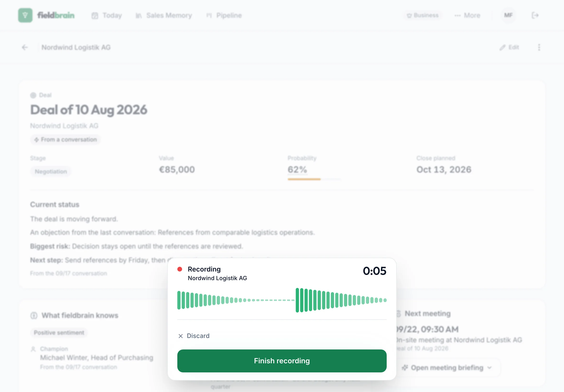Click the Negotiation stage badge
The height and width of the screenshot is (392, 564).
[x=51, y=171]
